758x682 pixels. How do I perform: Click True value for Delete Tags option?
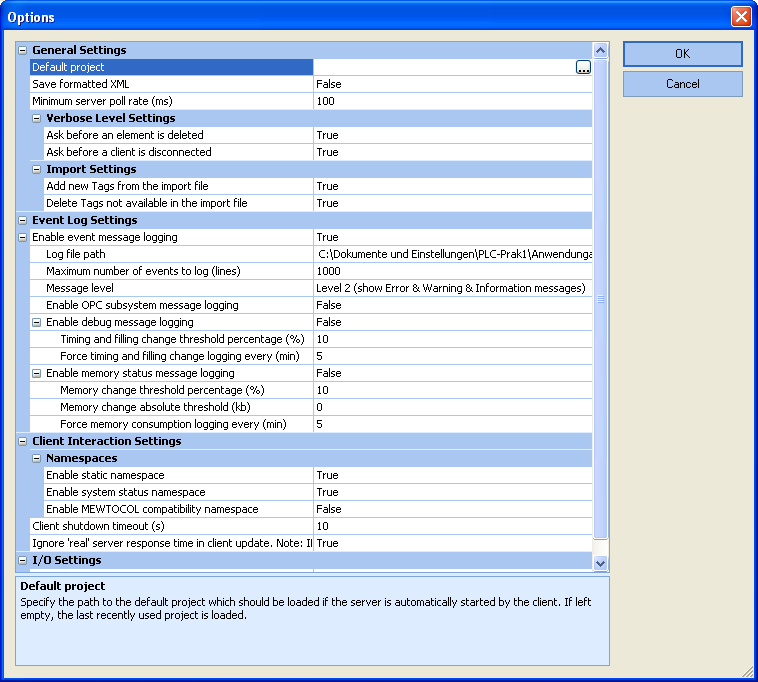(327, 203)
